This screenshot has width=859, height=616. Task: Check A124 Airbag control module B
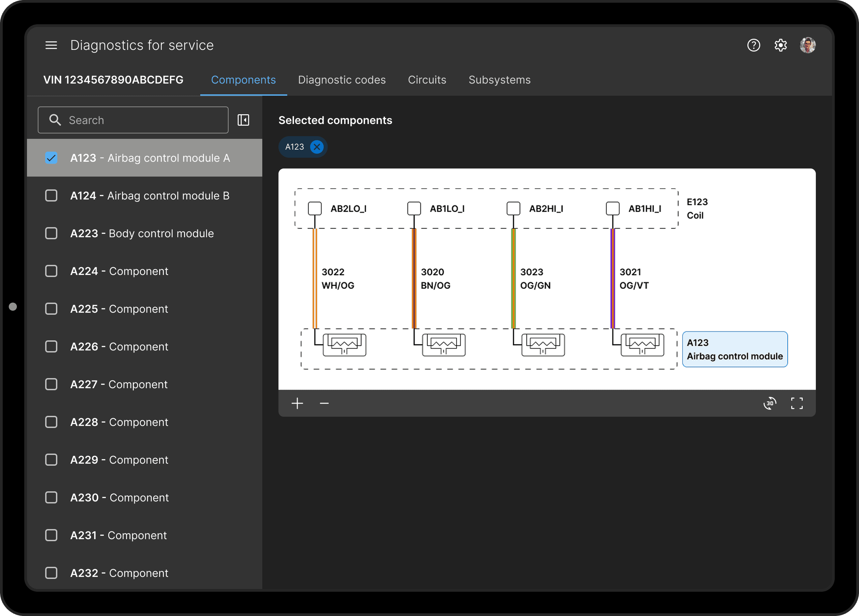pyautogui.click(x=51, y=196)
